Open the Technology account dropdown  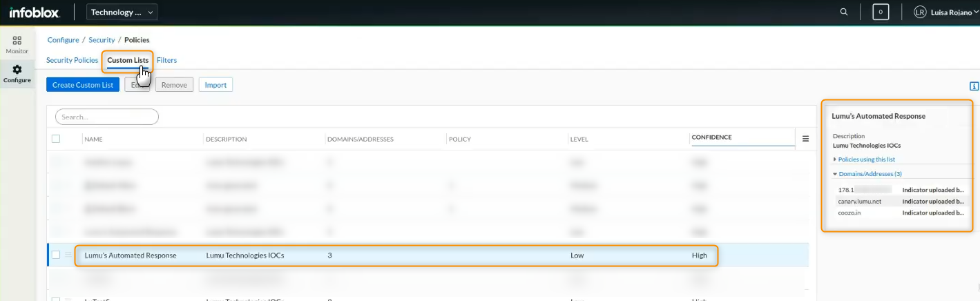coord(122,12)
